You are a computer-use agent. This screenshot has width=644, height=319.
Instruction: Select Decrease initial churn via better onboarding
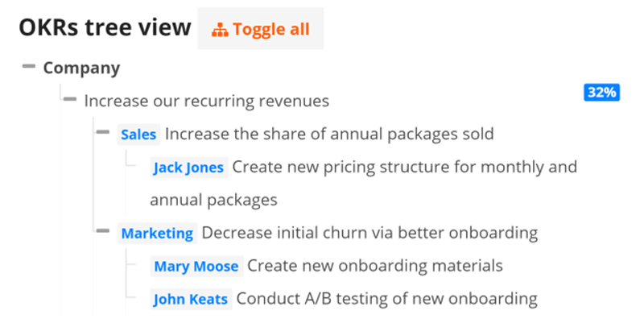[x=369, y=233]
